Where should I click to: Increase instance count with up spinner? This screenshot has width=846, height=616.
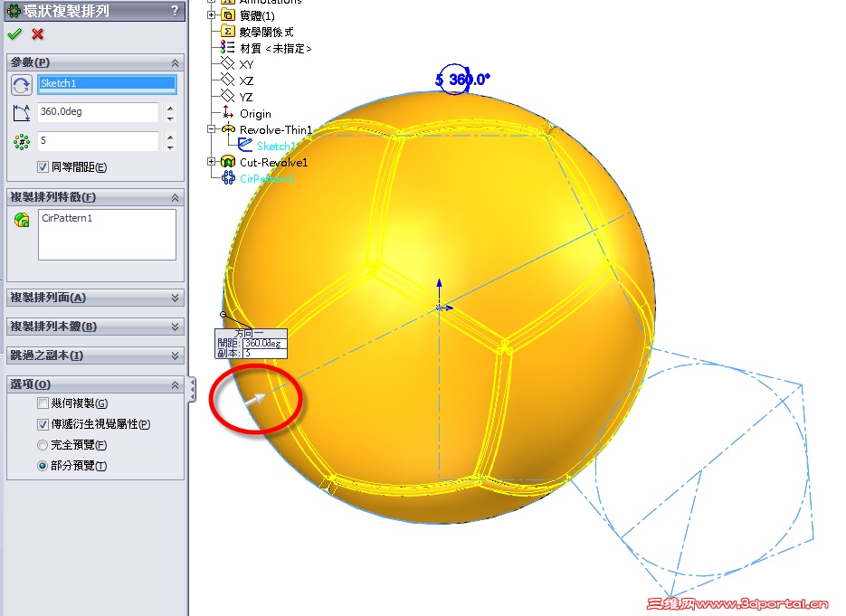click(x=170, y=137)
